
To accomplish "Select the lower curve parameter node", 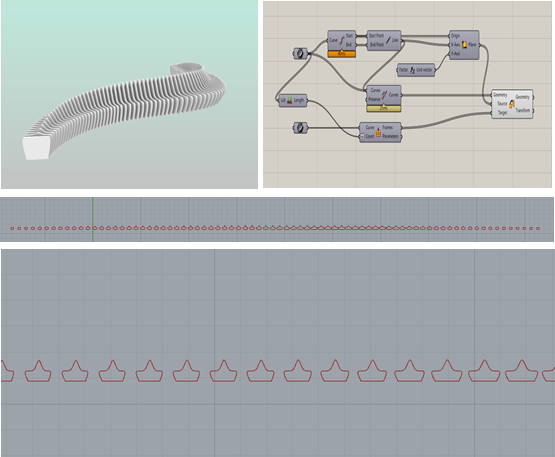I will pyautogui.click(x=301, y=127).
